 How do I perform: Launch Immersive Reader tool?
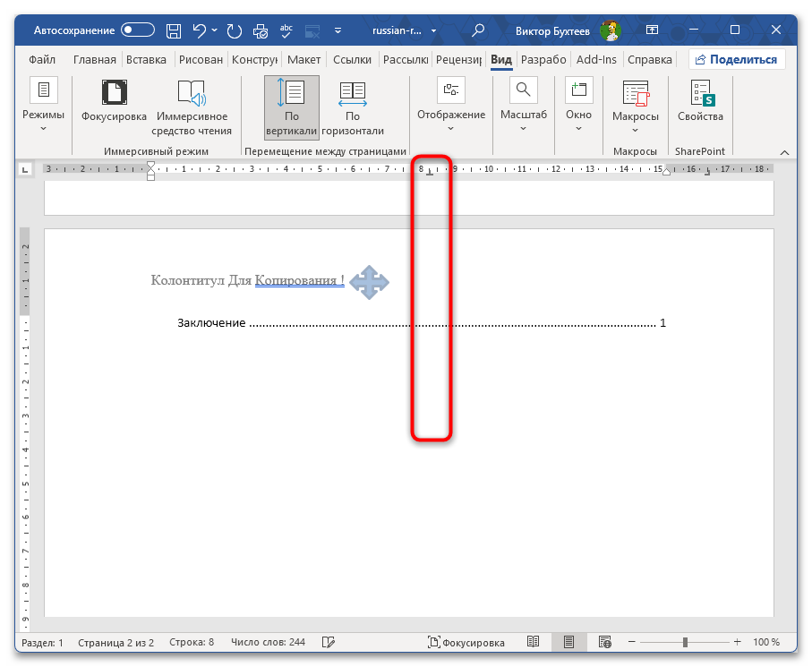pyautogui.click(x=192, y=107)
